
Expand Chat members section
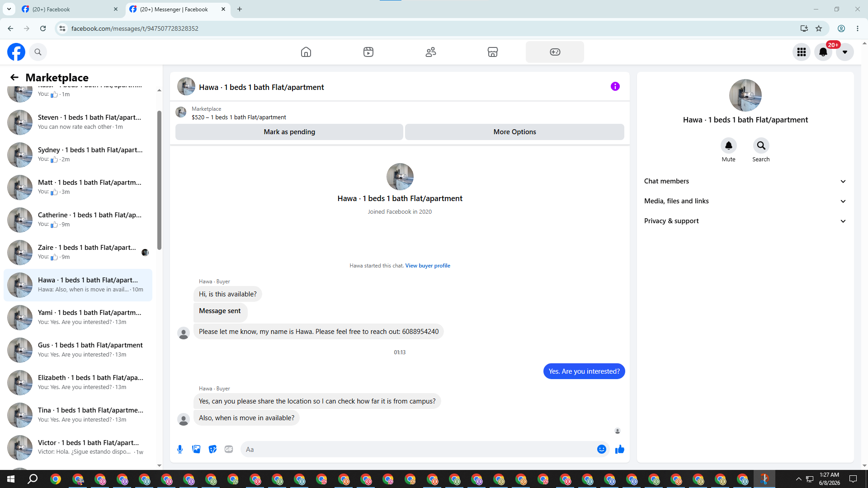tap(745, 181)
